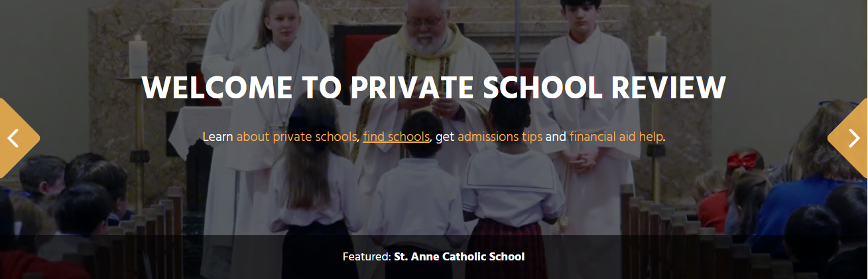Follow the underlined 'find schools' link

(x=397, y=137)
